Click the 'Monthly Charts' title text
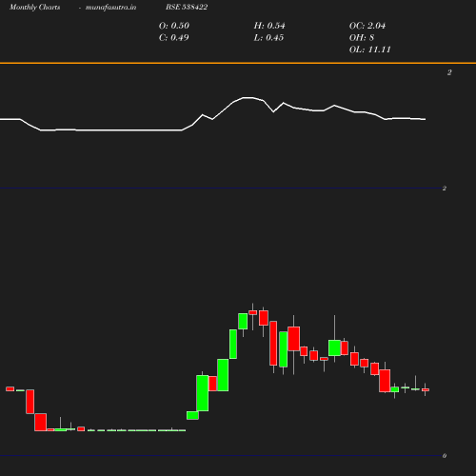The width and height of the screenshot is (476, 476). (x=34, y=7)
